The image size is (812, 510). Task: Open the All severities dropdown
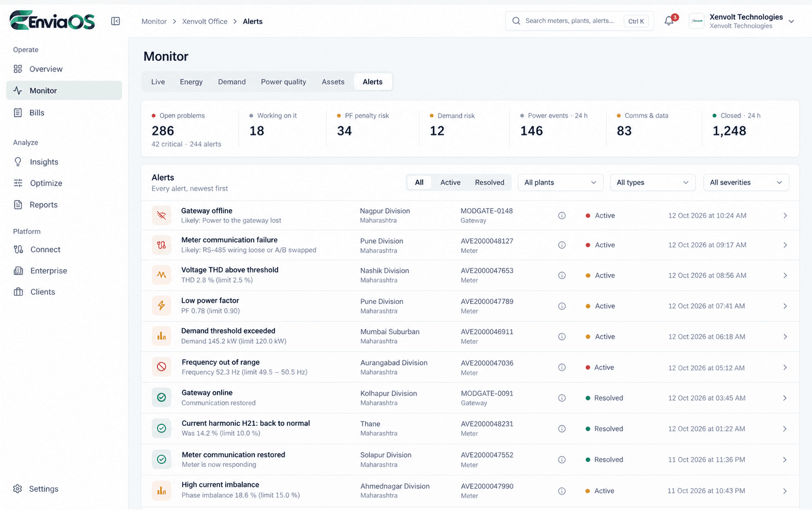click(x=746, y=183)
